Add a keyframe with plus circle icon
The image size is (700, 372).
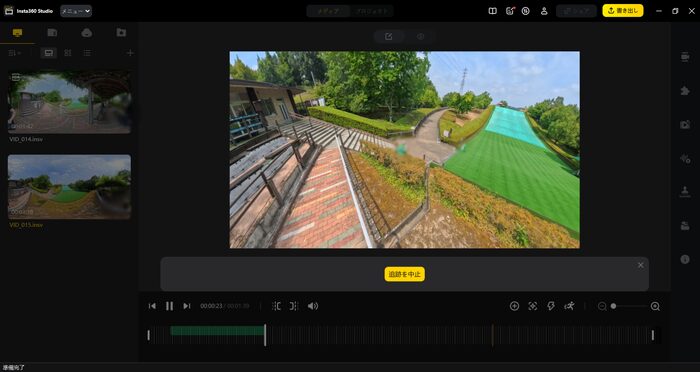tap(514, 306)
